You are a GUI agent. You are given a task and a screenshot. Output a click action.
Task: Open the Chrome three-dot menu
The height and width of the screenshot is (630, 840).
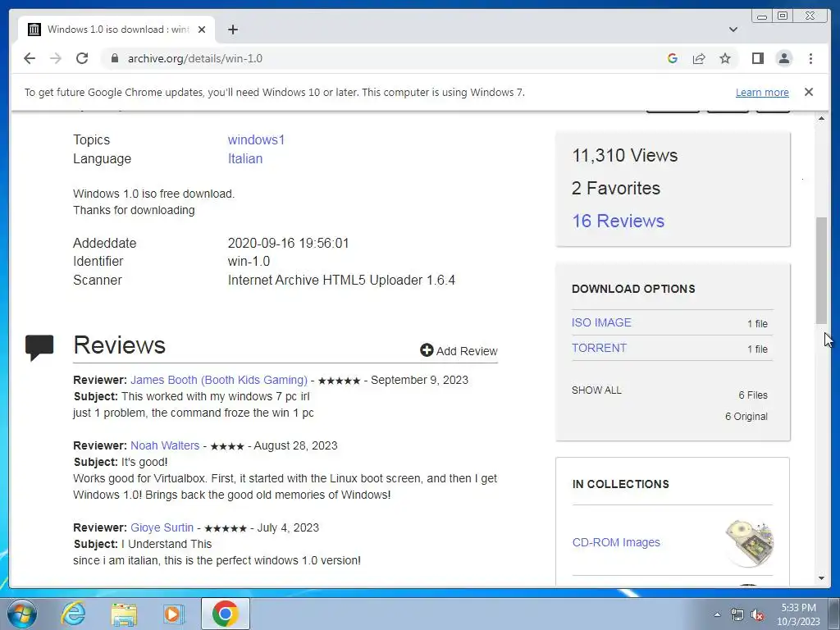coord(810,58)
